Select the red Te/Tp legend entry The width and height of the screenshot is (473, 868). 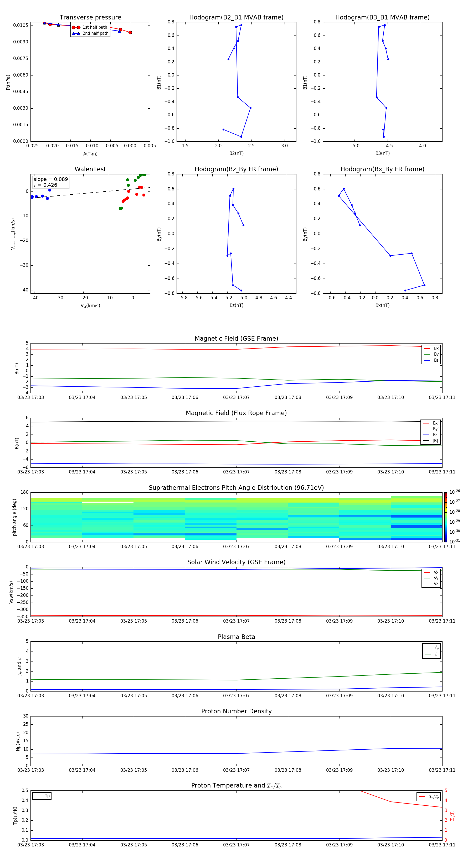(x=429, y=796)
